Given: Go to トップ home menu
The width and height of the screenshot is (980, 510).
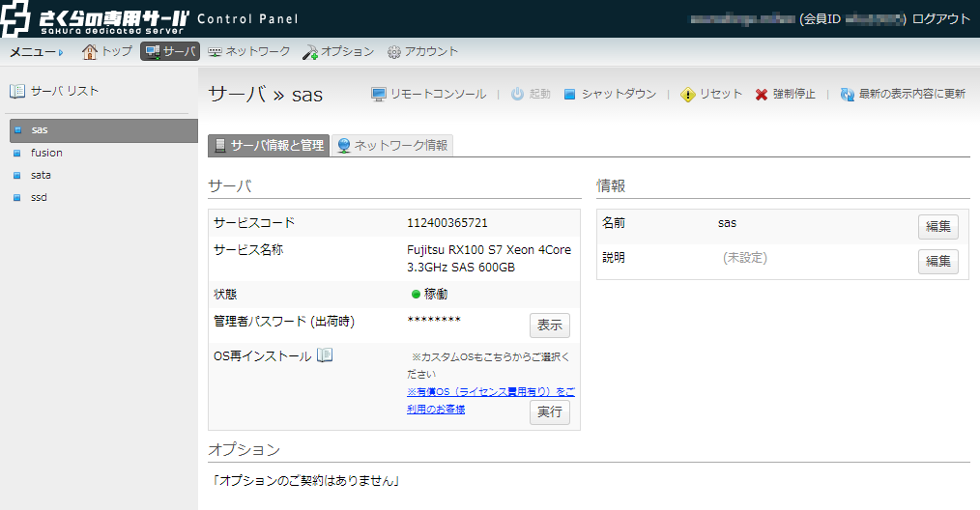Looking at the screenshot, I should [x=107, y=51].
